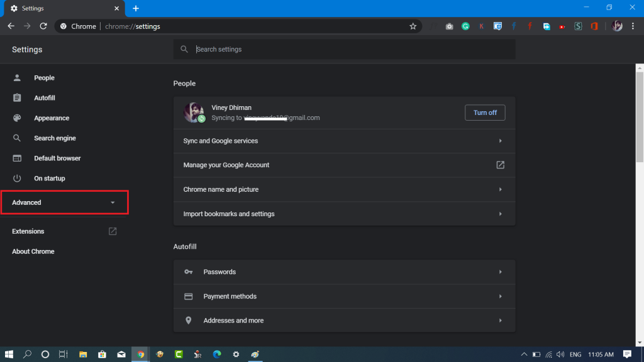Open Import bookmarks and settings
The height and width of the screenshot is (362, 644).
coord(344,214)
